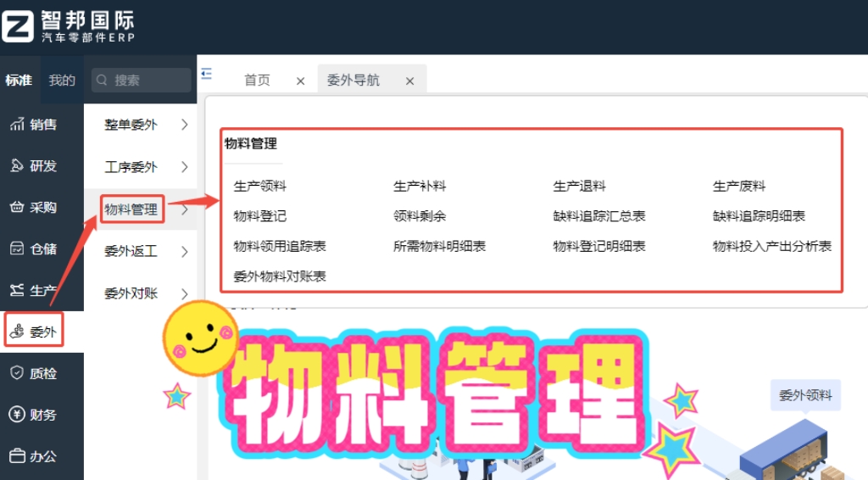Open the 质检 shield icon
Image resolution: width=868 pixels, height=480 pixels.
[x=17, y=373]
